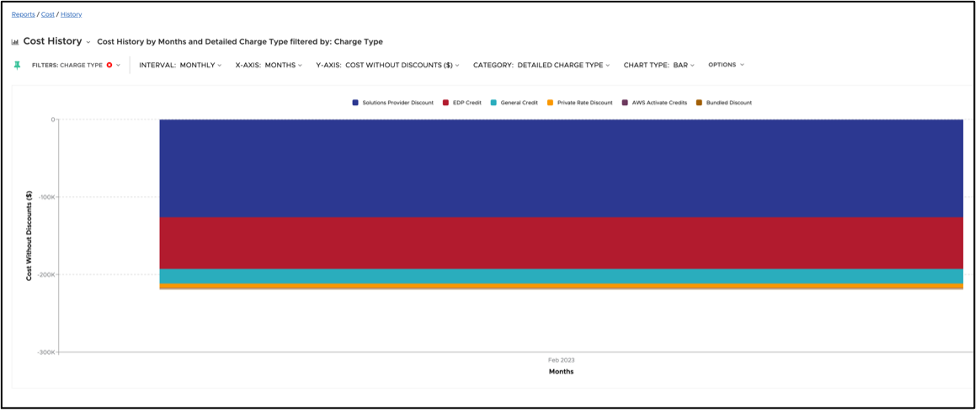Click the Cost Without Discounts ($) axis title
Image resolution: width=980 pixels, height=413 pixels.
click(29, 236)
